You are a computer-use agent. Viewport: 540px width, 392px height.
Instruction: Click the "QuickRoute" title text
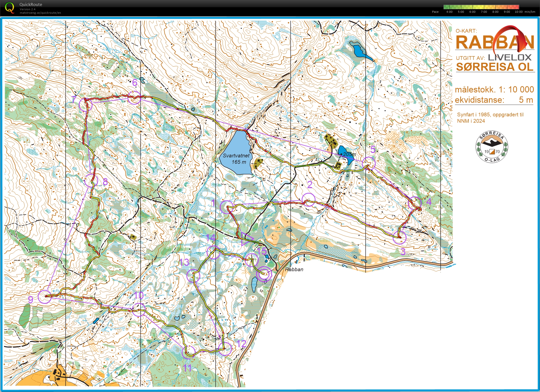click(31, 4)
